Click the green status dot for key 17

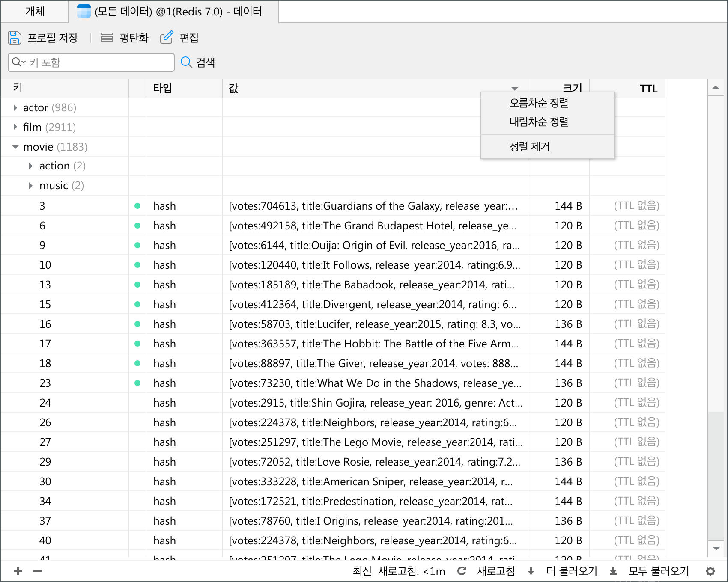137,344
